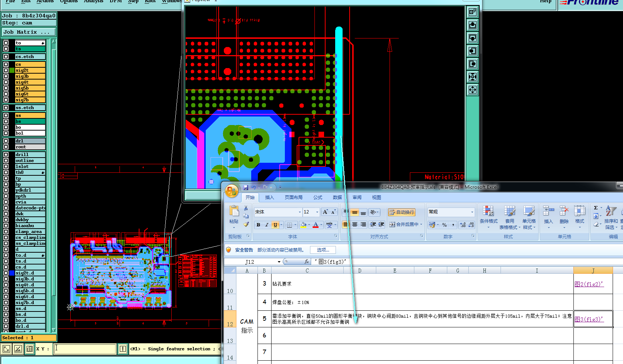
Task: Click the zoom-to-fit icon in popview toolbar
Action: pyautogui.click(x=472, y=77)
